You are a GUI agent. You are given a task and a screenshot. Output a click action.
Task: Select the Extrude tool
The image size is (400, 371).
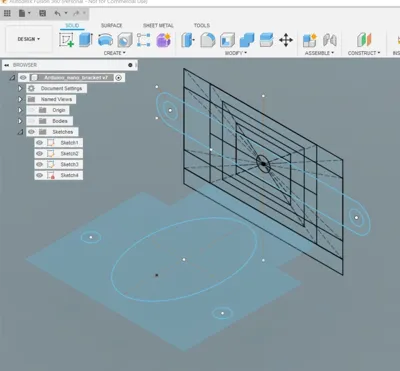pyautogui.click(x=86, y=40)
